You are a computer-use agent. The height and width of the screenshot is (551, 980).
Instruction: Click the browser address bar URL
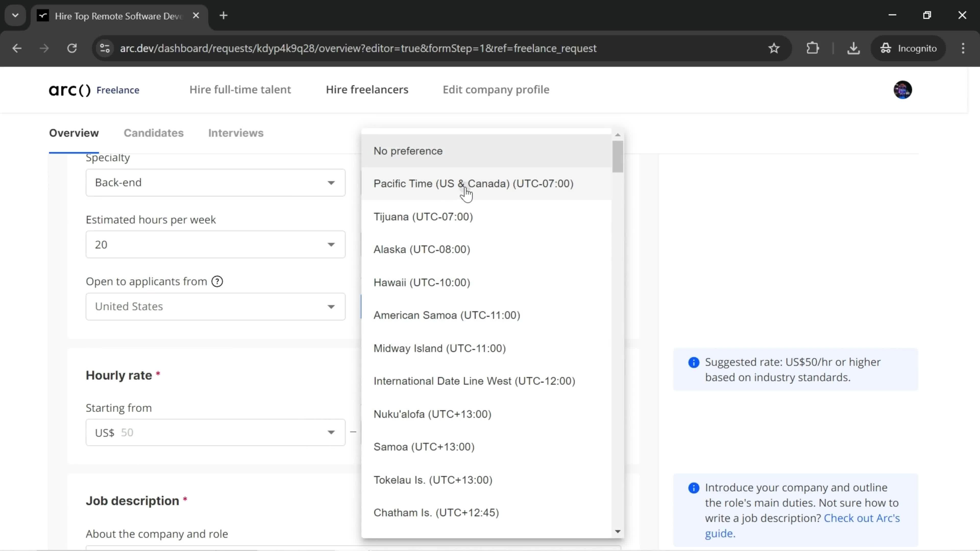pos(358,48)
